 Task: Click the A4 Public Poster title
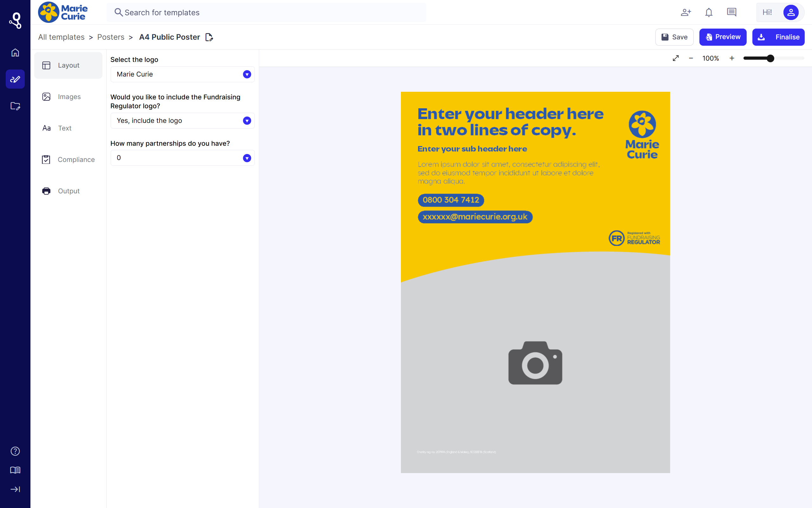pos(169,37)
